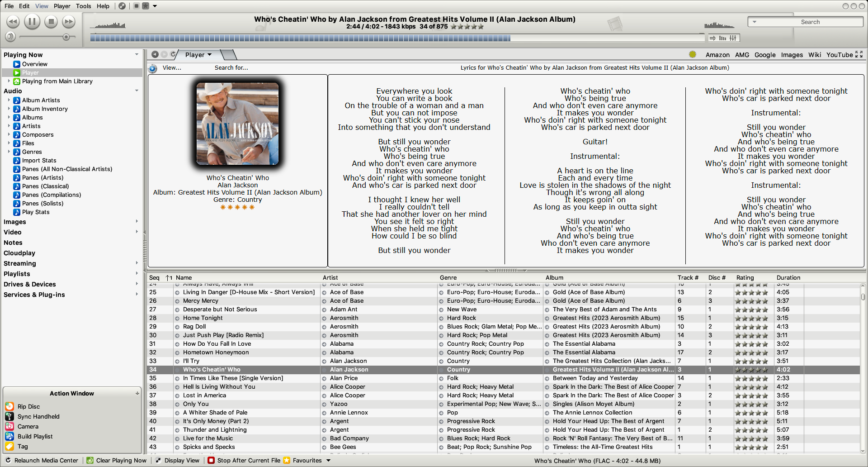
Task: Click the orange star rating under Genre: Country
Action: [x=237, y=207]
